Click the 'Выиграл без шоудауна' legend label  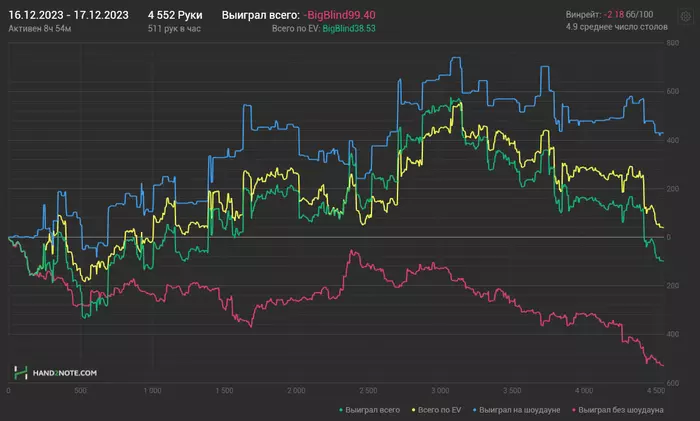[621, 410]
